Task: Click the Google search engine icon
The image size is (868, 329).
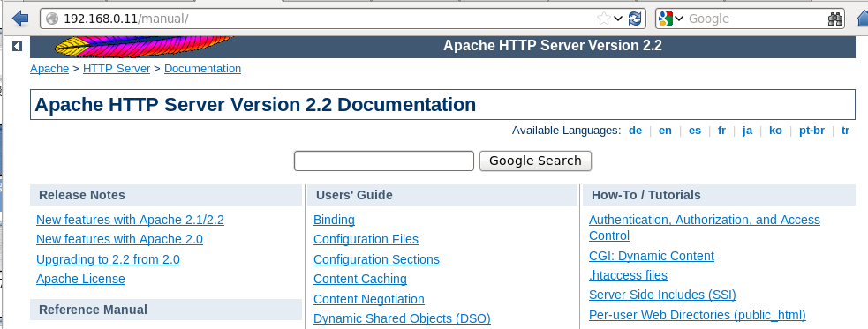Action: click(x=665, y=19)
